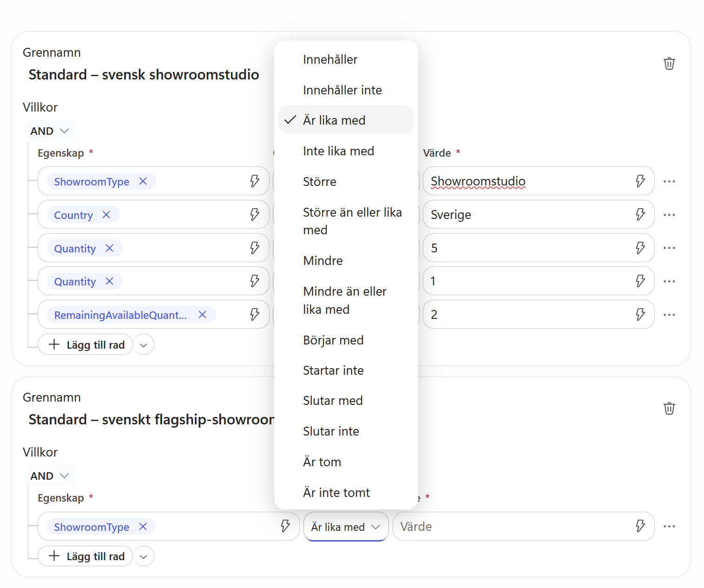The image size is (704, 588).
Task: Delete the svenskt flagship-showroom branch
Action: click(669, 409)
